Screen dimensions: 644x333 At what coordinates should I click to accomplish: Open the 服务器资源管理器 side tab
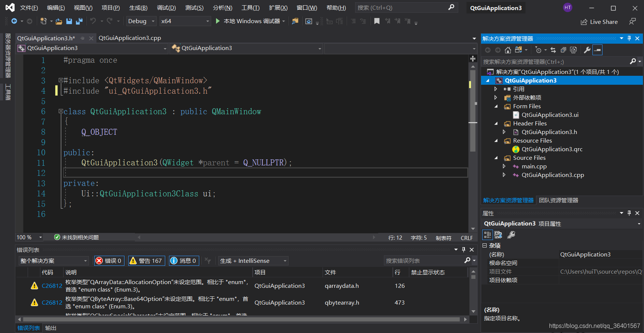7,56
